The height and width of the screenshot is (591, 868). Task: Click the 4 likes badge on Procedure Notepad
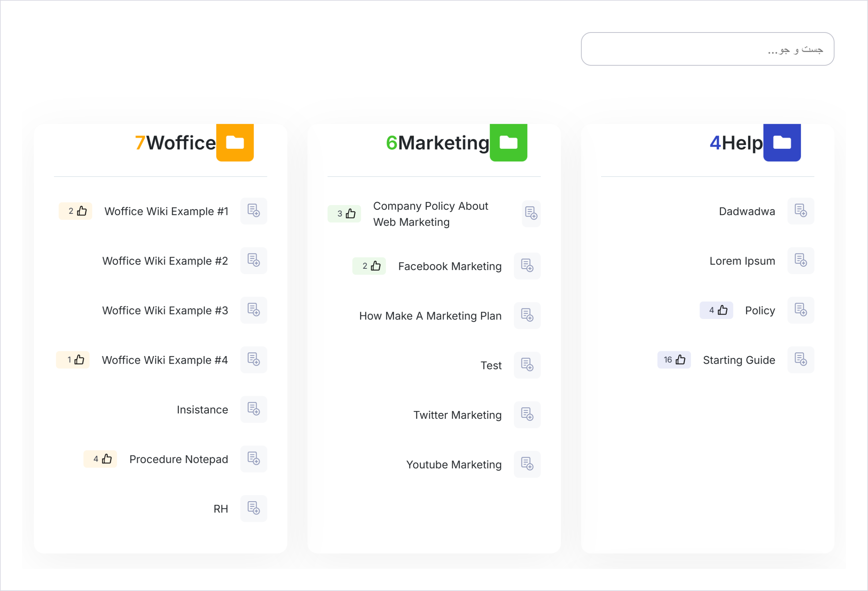tap(100, 459)
